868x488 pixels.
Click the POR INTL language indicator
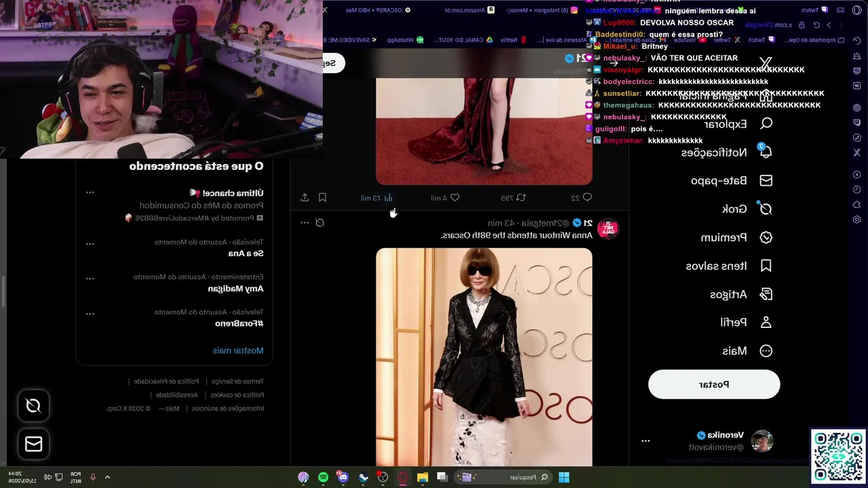coord(75,477)
